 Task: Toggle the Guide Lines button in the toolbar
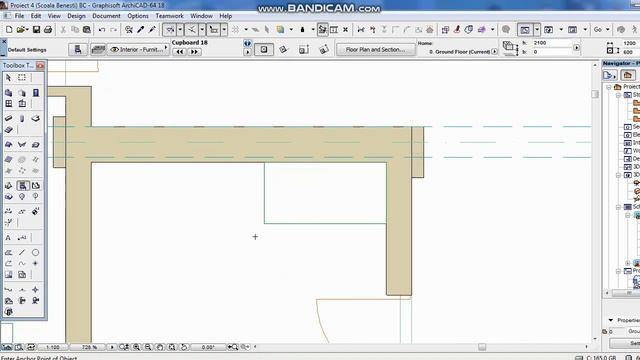[x=170, y=29]
